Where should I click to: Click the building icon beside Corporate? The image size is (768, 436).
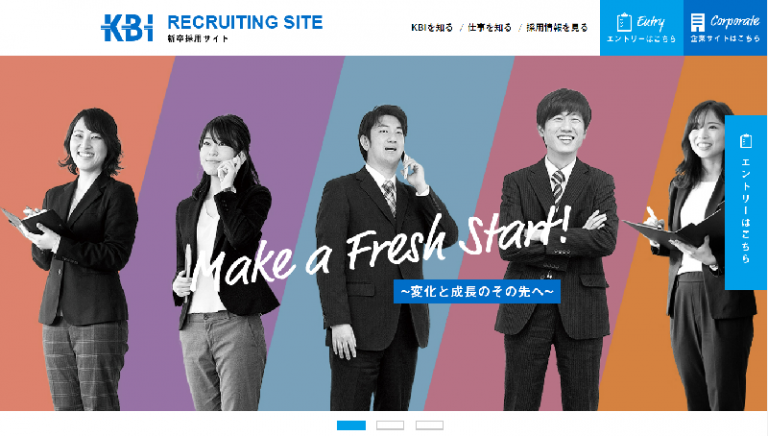[697, 23]
